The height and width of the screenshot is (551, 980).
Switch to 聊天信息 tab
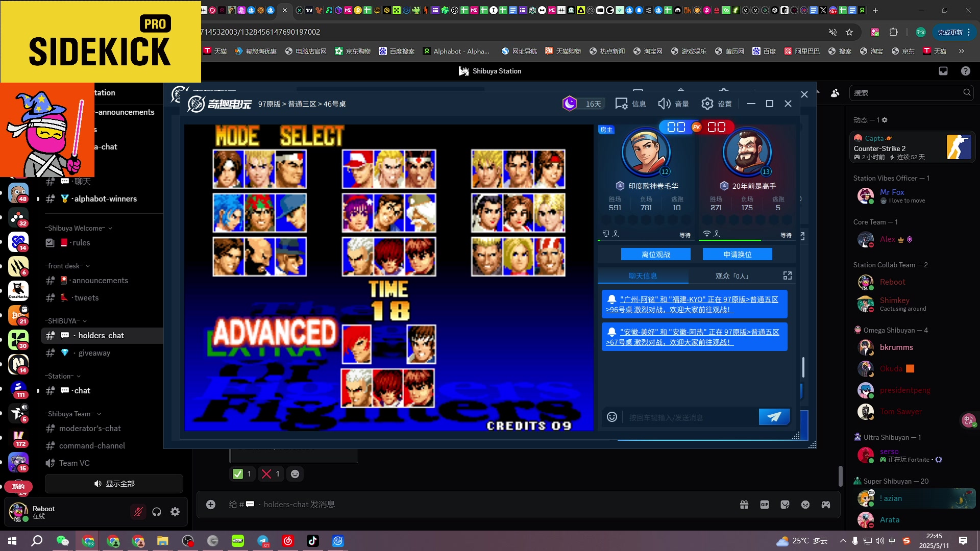tap(643, 276)
